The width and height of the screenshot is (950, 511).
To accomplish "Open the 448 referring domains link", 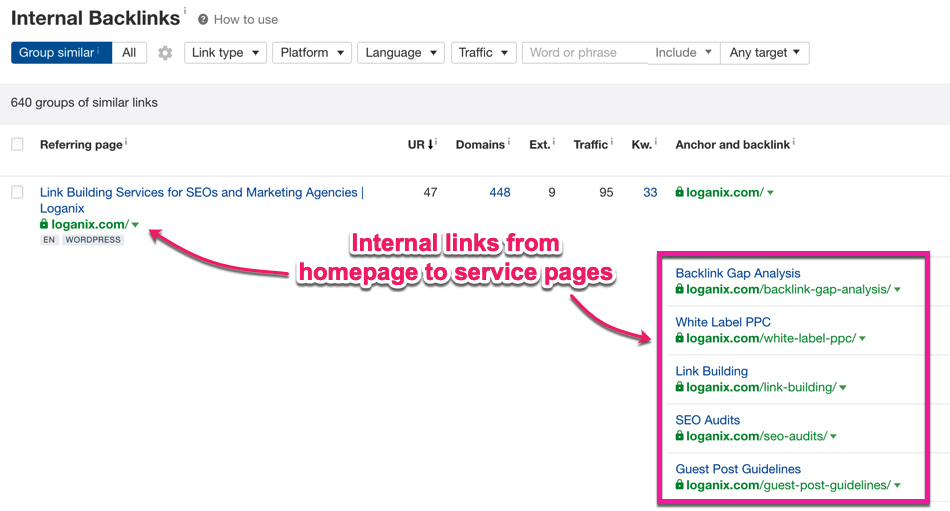I will (500, 192).
